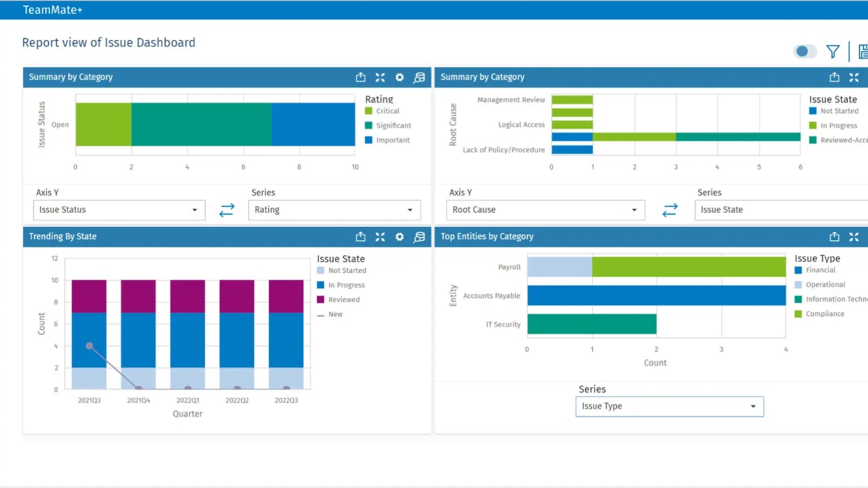Expand the Root Cause dropdown
Image resolution: width=868 pixels, height=488 pixels.
click(x=545, y=210)
